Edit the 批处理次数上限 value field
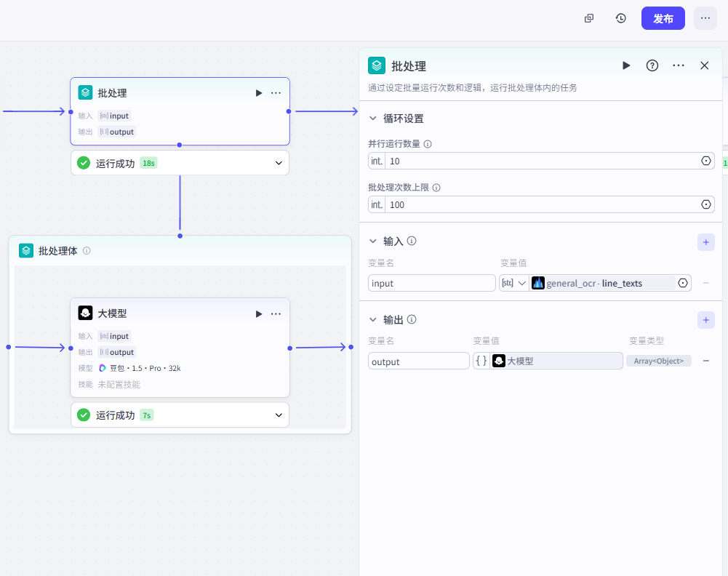This screenshot has height=576, width=728. point(541,204)
